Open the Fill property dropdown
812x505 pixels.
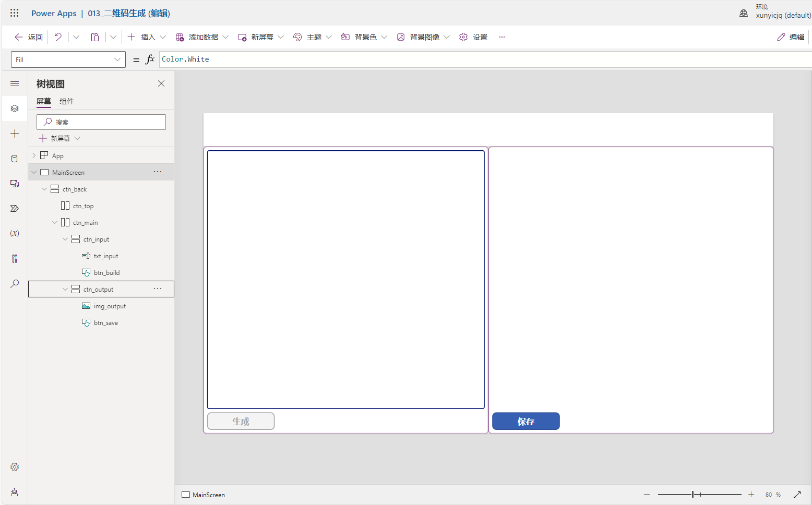coord(68,59)
